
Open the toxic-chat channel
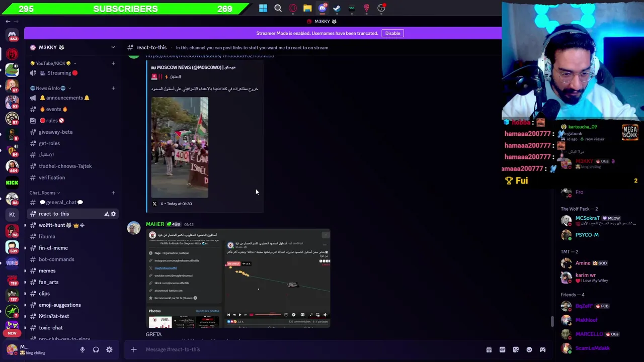coord(72,328)
